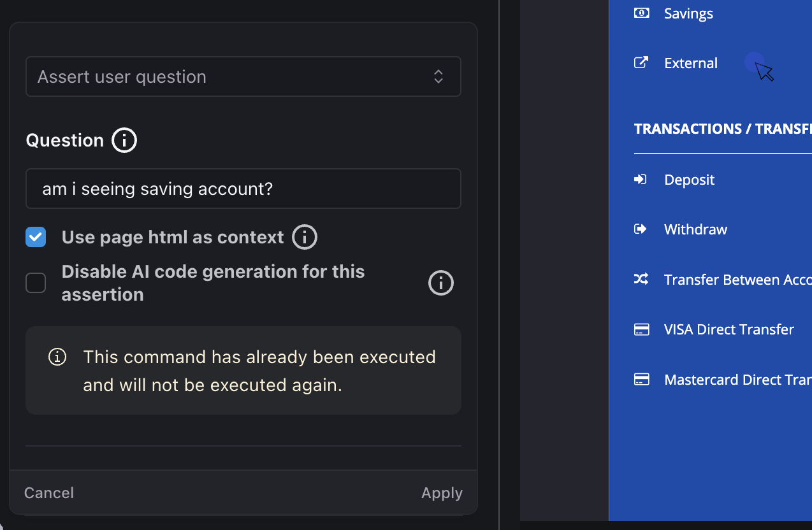
Task: Click the Mastercard Direct Transfer card icon
Action: (x=641, y=379)
